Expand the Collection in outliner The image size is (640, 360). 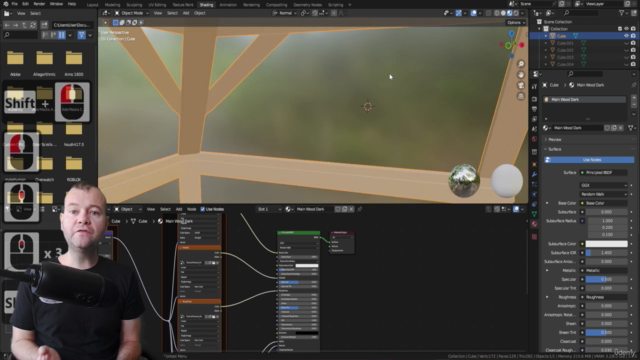[540, 29]
